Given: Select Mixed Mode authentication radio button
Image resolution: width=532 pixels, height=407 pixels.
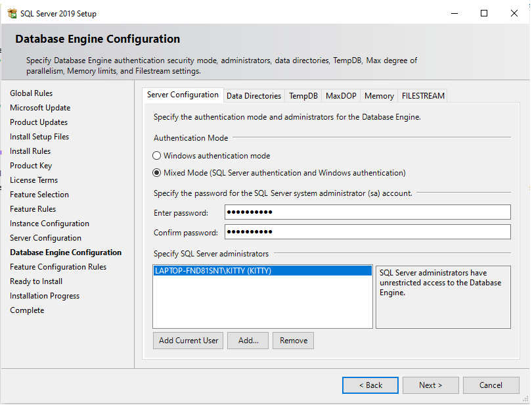Looking at the screenshot, I should (x=156, y=173).
